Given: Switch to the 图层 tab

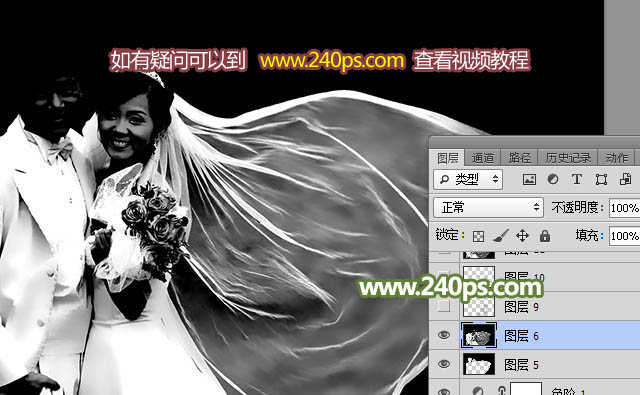Looking at the screenshot, I should pyautogui.click(x=448, y=158).
